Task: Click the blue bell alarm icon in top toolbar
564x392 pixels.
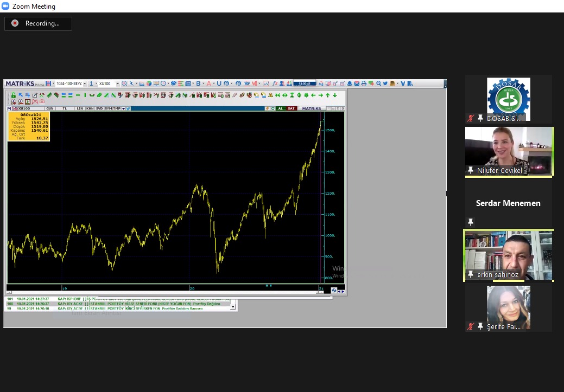Action: click(349, 83)
